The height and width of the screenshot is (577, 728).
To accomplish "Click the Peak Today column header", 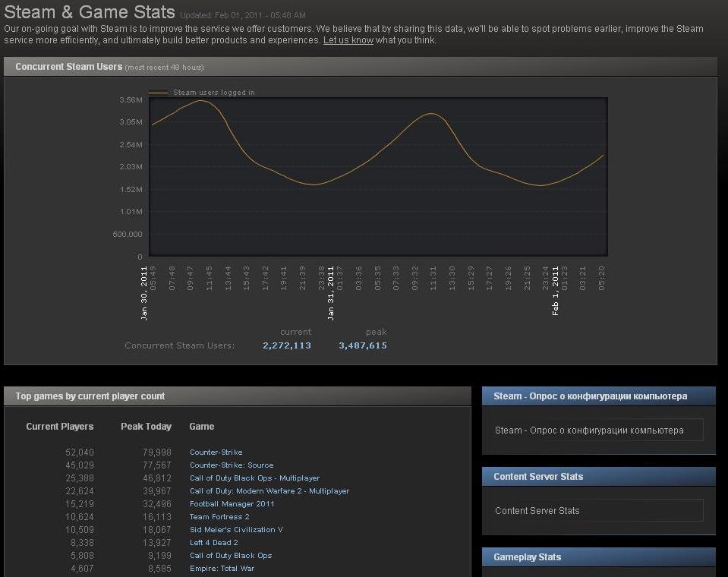I will coord(147,427).
